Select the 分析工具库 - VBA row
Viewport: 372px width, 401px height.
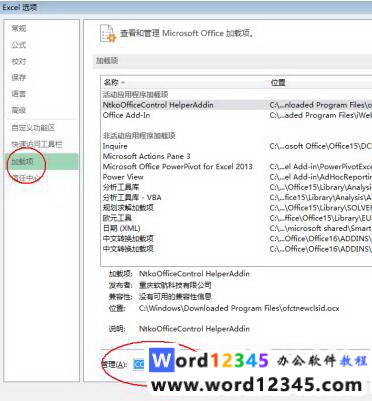pos(236,198)
